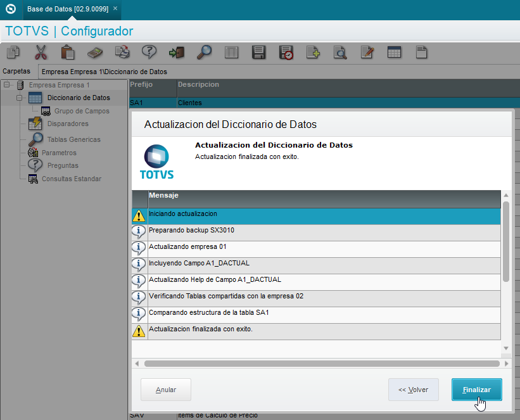The height and width of the screenshot is (420, 520).
Task: Click the Mensaje column header
Action: (x=324, y=199)
